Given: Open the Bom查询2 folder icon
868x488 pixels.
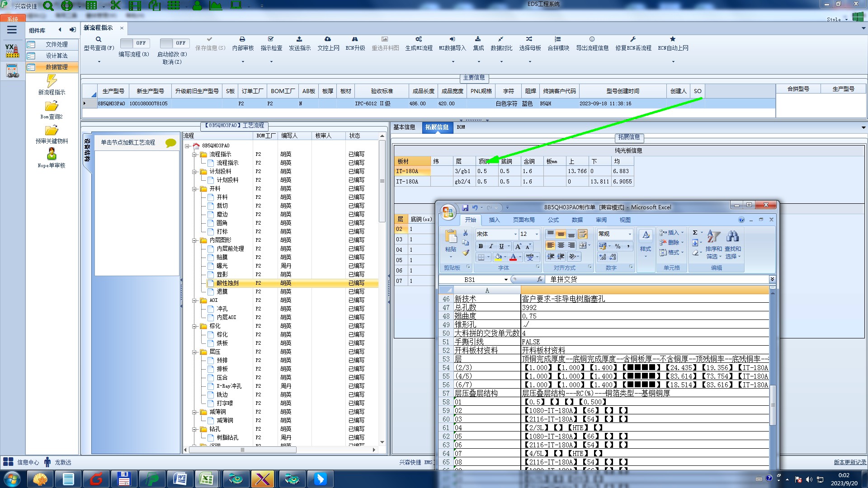Looking at the screenshot, I should tap(52, 106).
